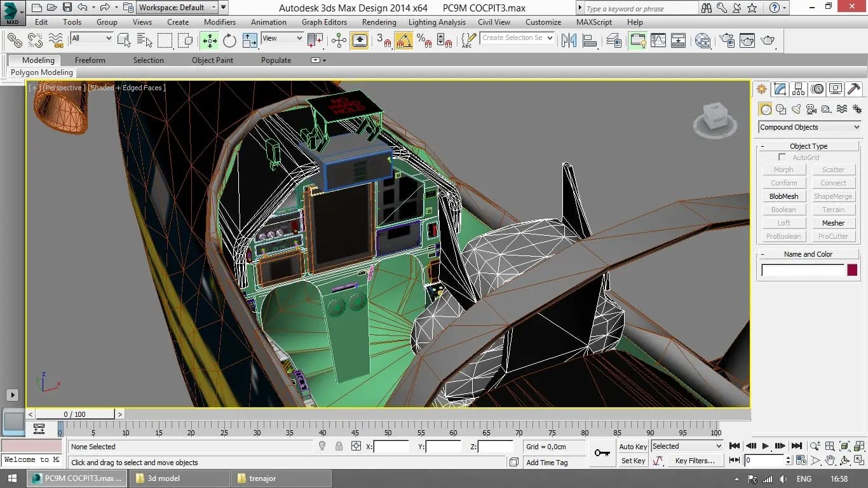Click the time slider 0 / 100 handle
Viewport: 868px width, 488px height.
coord(75,414)
